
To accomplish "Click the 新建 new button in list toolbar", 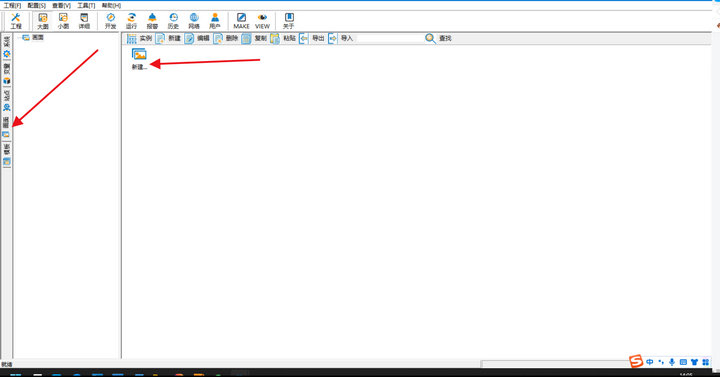I will tap(169, 39).
